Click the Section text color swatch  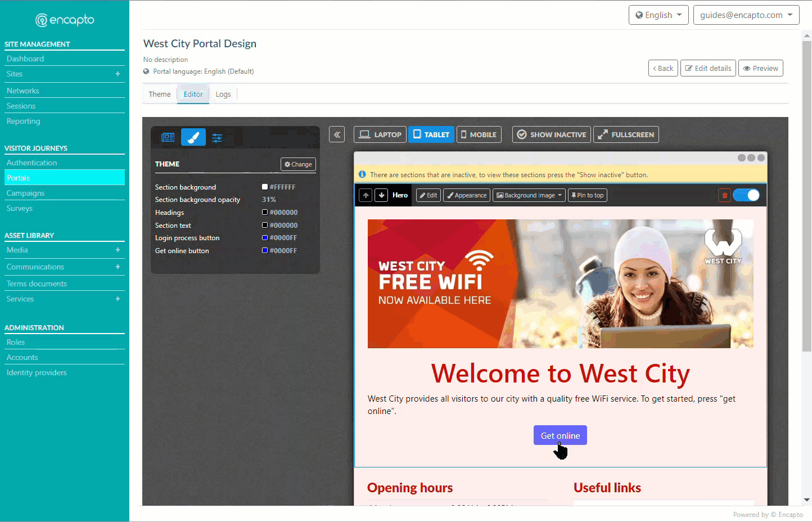pos(265,225)
